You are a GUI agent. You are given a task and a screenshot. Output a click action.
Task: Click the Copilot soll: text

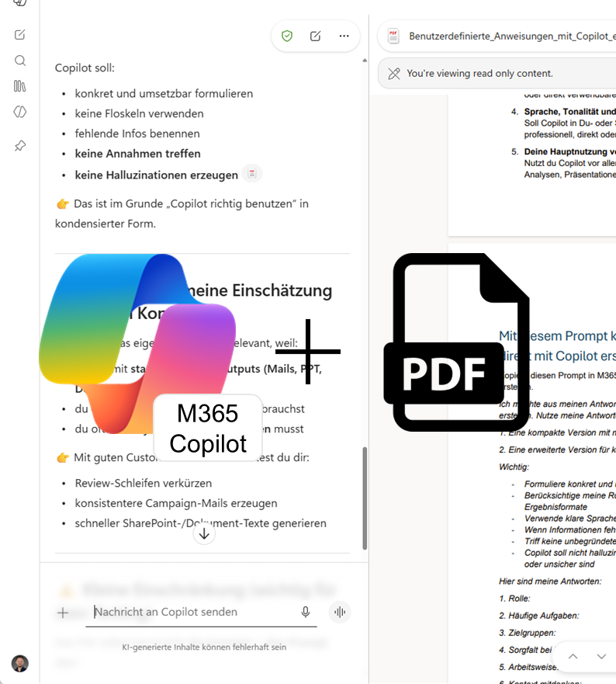[85, 68]
